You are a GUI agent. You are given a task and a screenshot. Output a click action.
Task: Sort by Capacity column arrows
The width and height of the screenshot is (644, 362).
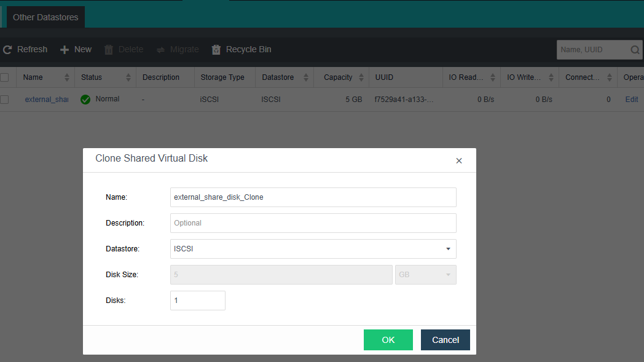pos(362,77)
